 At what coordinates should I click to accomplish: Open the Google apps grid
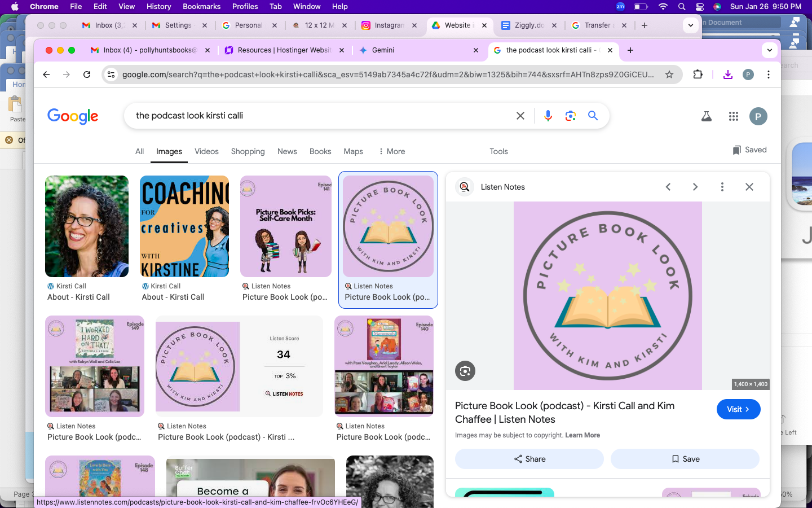tap(733, 116)
